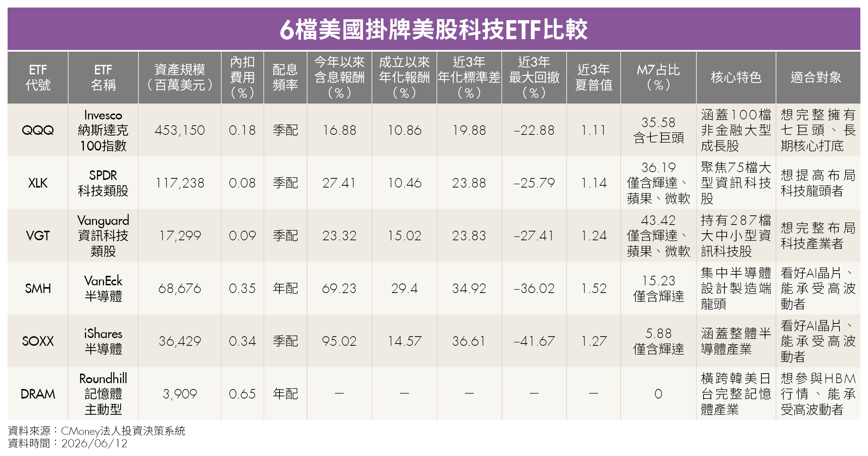
Task: Click the M7 share 5.88 僅含輝達
Action: tap(658, 341)
